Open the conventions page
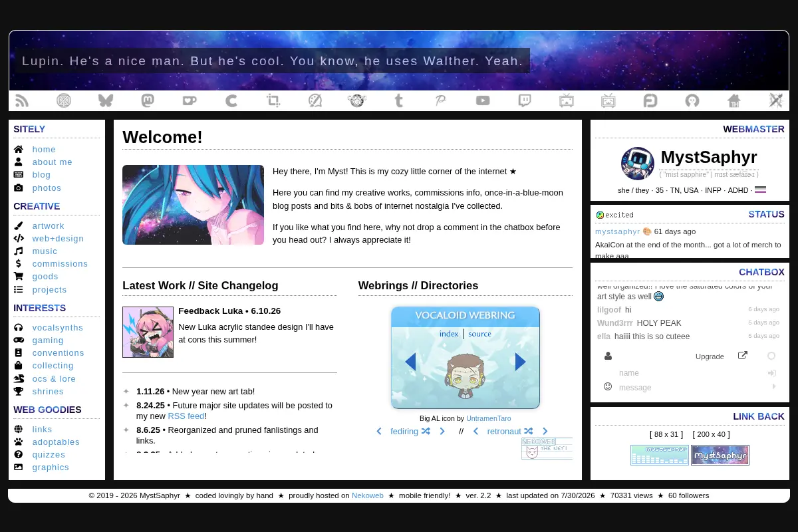The width and height of the screenshot is (798, 532). (58, 353)
